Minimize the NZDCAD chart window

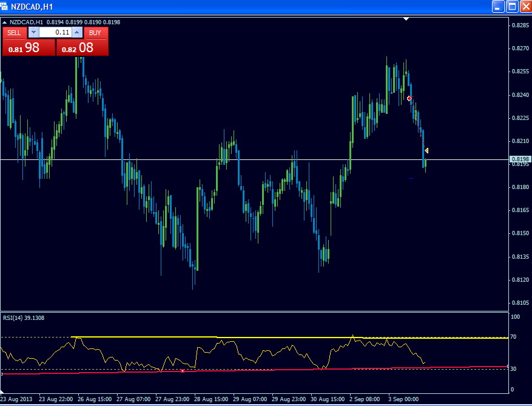point(498,7)
